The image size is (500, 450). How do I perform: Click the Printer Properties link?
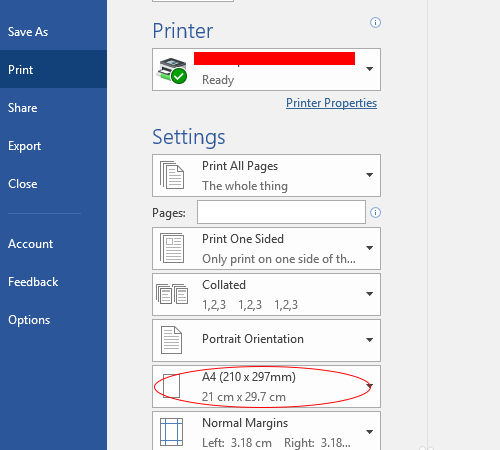[331, 103]
